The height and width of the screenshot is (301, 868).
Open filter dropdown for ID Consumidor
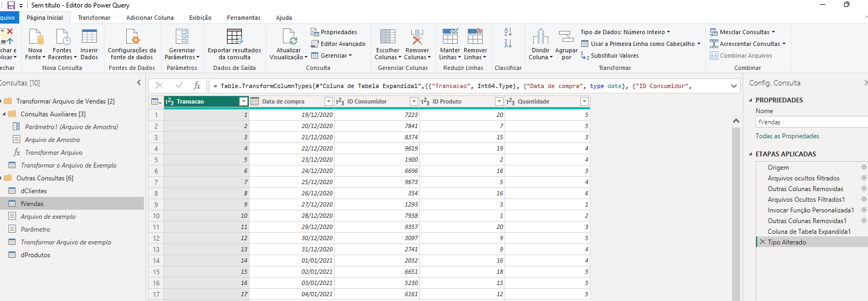coord(414,101)
